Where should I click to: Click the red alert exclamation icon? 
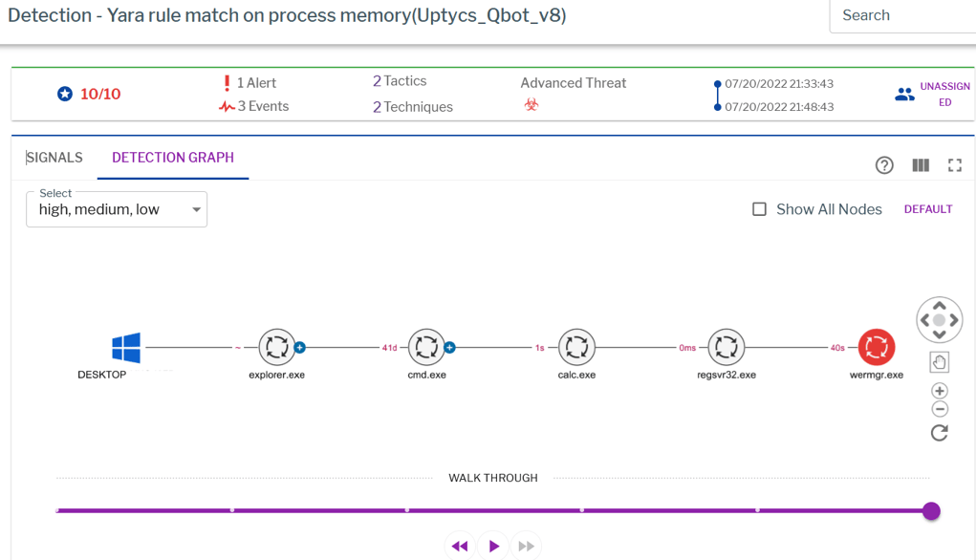[227, 83]
